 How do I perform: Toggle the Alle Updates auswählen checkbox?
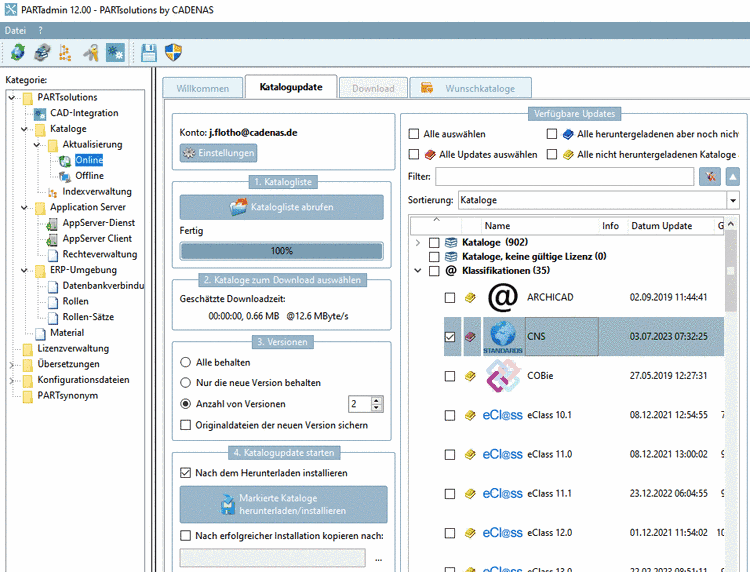coord(414,154)
